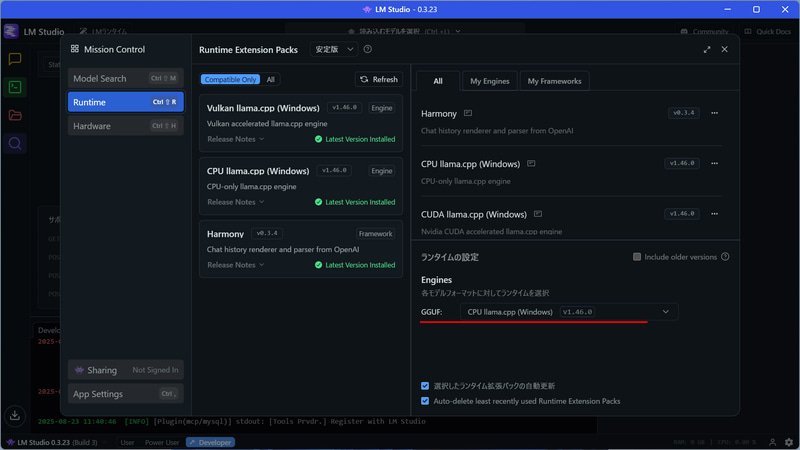The width and height of the screenshot is (800, 450).
Task: Open CUDA llama.cpp more options menu
Action: pos(714,214)
